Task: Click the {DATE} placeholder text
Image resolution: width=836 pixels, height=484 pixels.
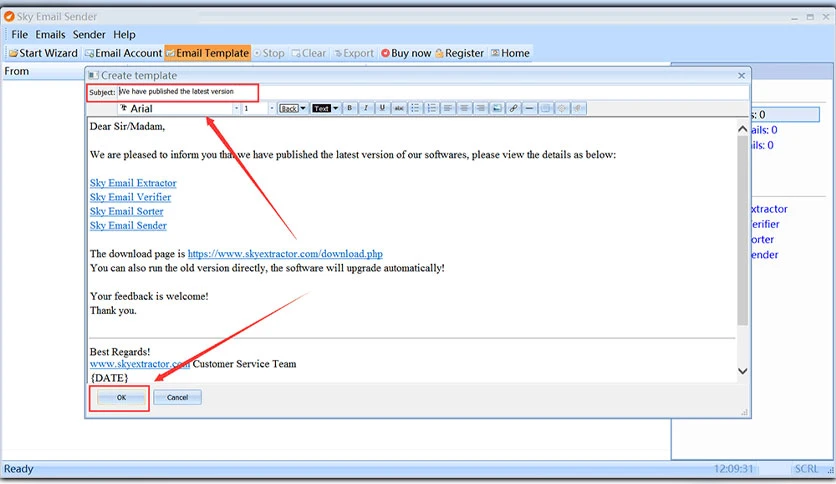Action: [x=109, y=378]
